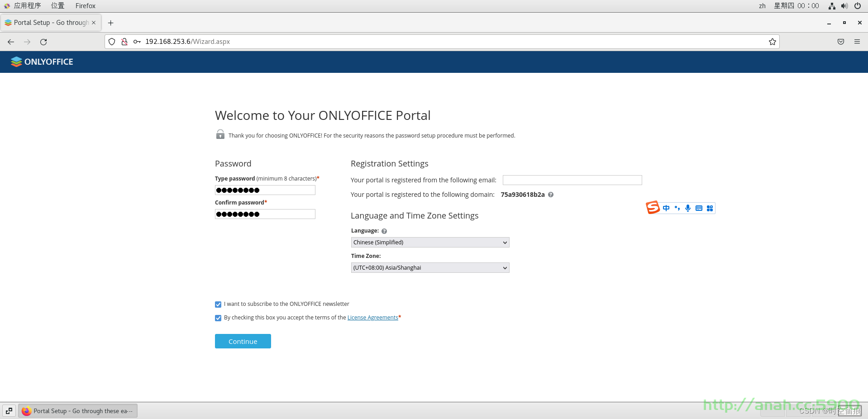This screenshot has width=868, height=419.
Task: Click the Language help question icon
Action: point(384,231)
